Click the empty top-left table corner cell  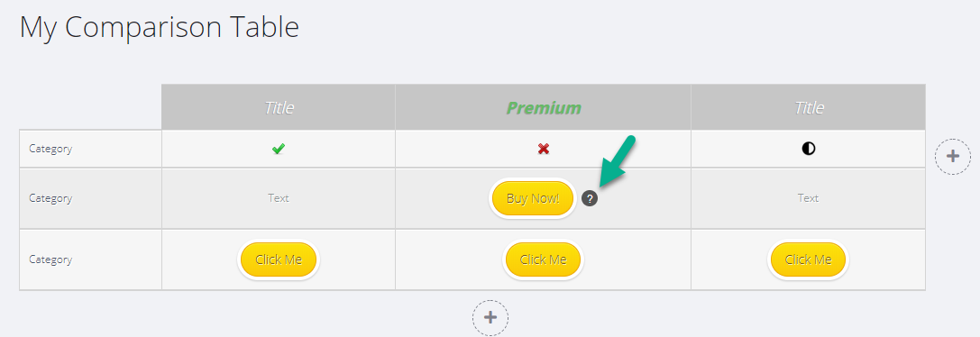tap(90, 107)
